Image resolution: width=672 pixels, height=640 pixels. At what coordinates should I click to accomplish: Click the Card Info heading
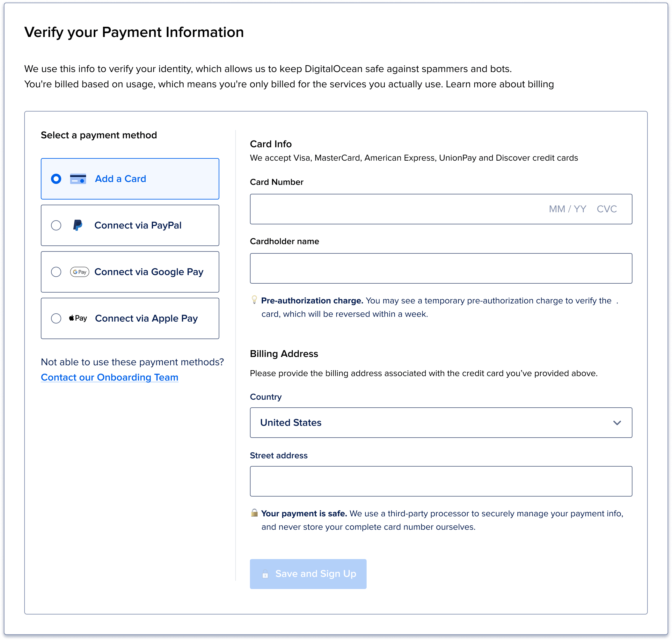pyautogui.click(x=271, y=144)
